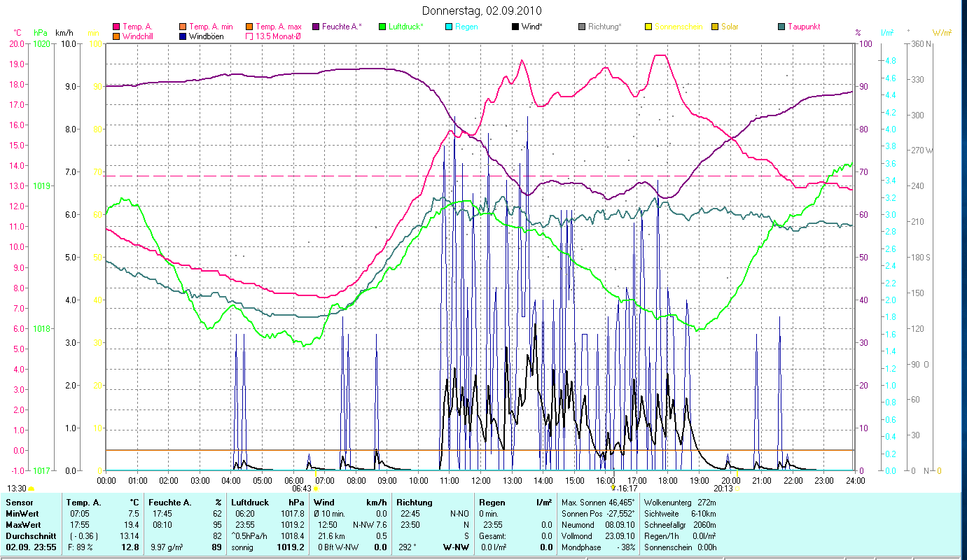
Task: Click the pink Temp. A. legend swatch
Action: tap(116, 27)
